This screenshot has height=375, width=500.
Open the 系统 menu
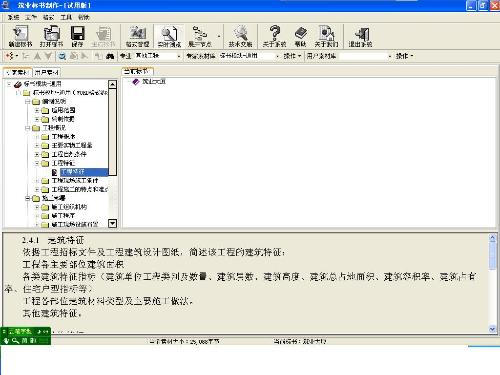click(x=13, y=17)
